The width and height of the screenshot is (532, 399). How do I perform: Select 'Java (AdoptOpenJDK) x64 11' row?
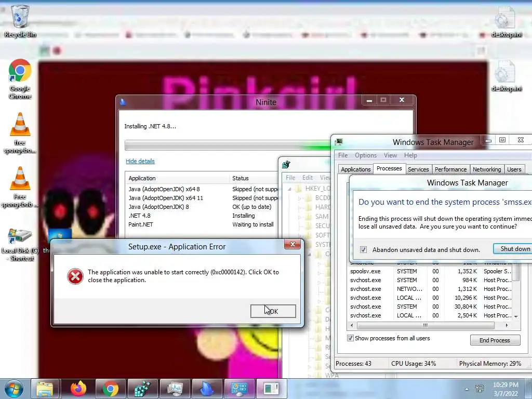[x=202, y=198]
